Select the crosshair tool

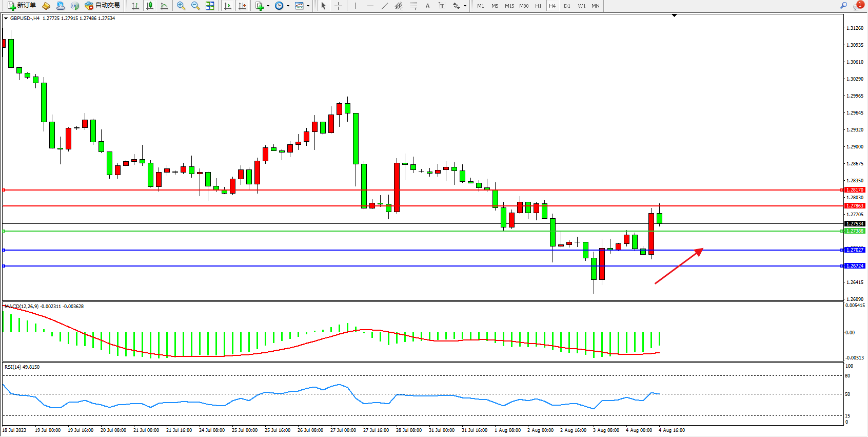339,6
